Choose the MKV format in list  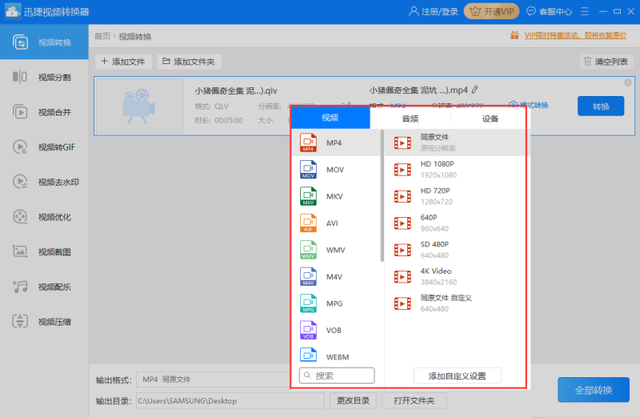[334, 197]
